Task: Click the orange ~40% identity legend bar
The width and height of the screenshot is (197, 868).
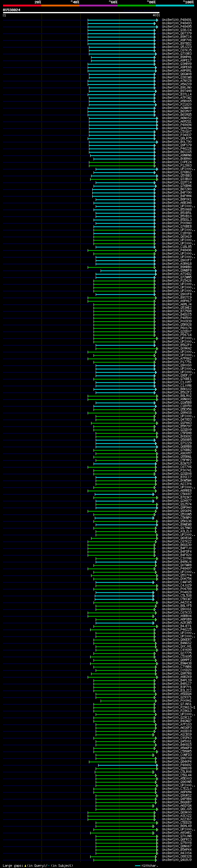Action: point(60,6)
